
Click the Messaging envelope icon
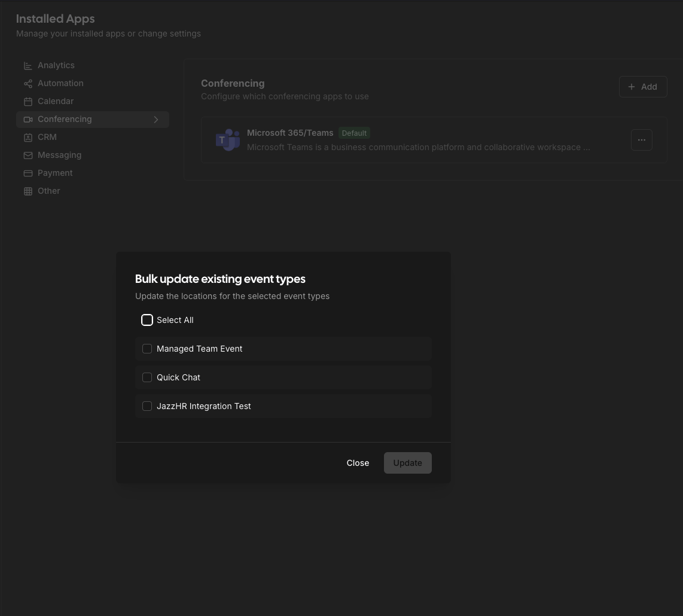[28, 155]
